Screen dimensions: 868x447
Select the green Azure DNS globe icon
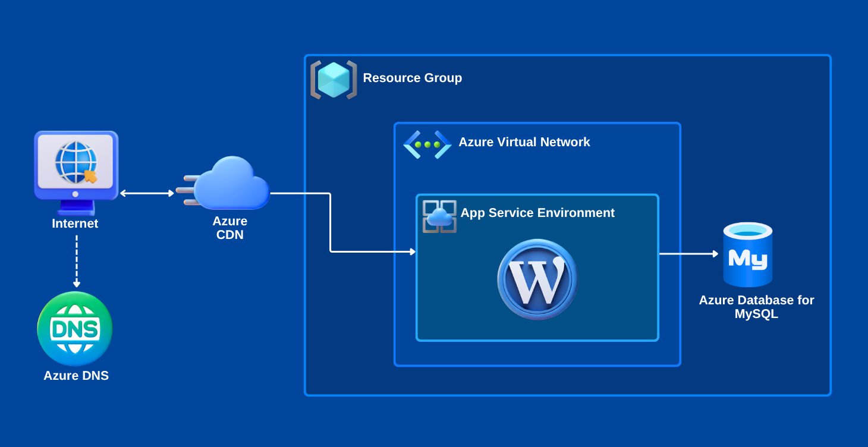75,329
